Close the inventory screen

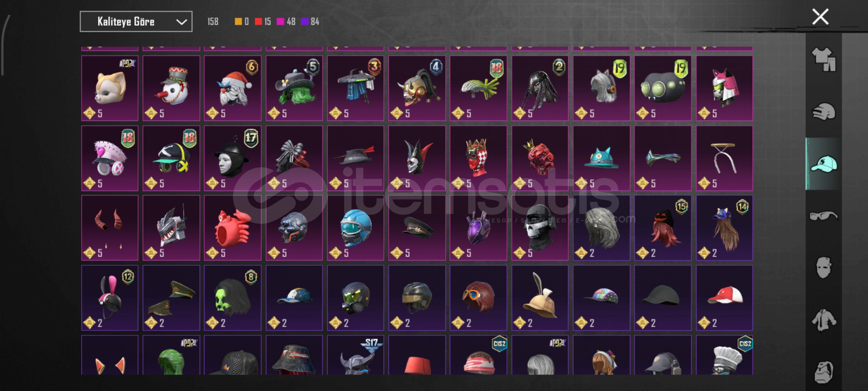click(x=820, y=17)
